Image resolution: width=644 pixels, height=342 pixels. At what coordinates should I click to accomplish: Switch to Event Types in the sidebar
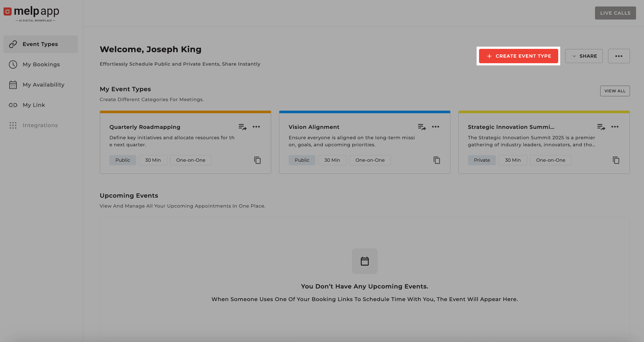[x=40, y=44]
